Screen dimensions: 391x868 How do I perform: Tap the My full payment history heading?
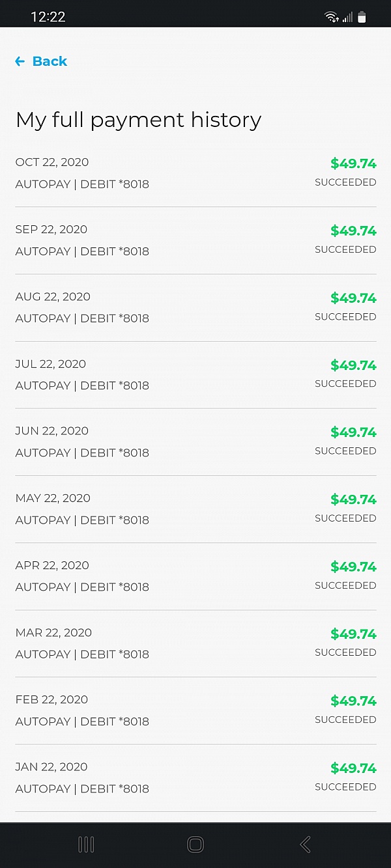[x=138, y=120]
